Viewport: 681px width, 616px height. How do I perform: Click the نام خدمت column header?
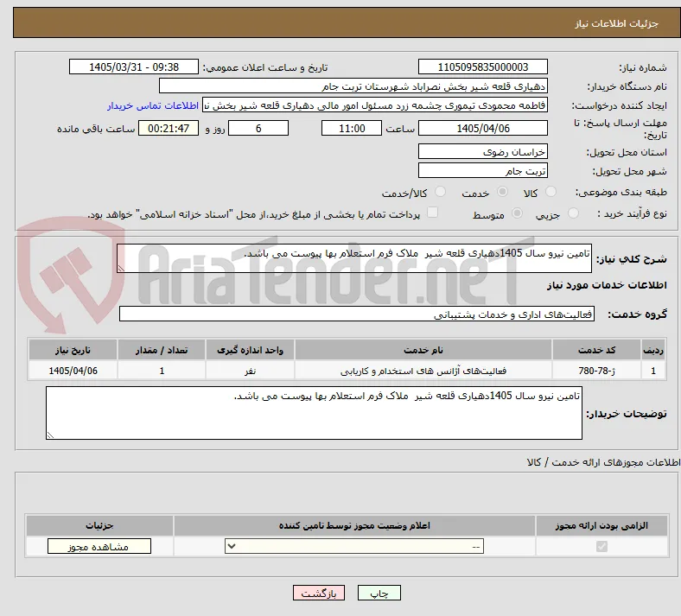(423, 350)
